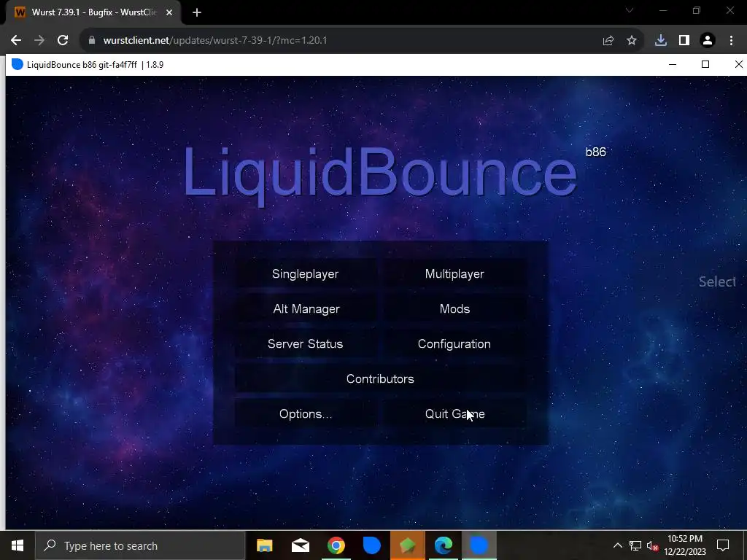The image size is (747, 560).
Task: Click the taskbar search box
Action: click(x=140, y=545)
